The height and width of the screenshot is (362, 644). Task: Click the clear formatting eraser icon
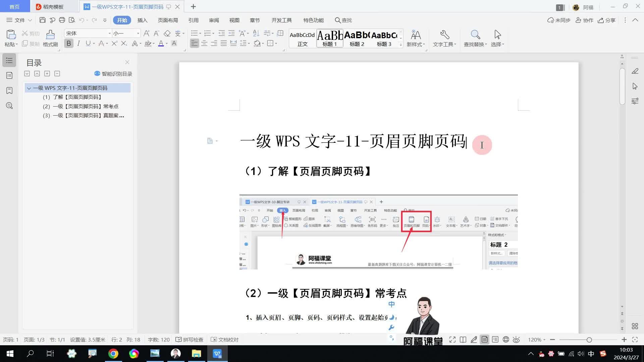(167, 33)
